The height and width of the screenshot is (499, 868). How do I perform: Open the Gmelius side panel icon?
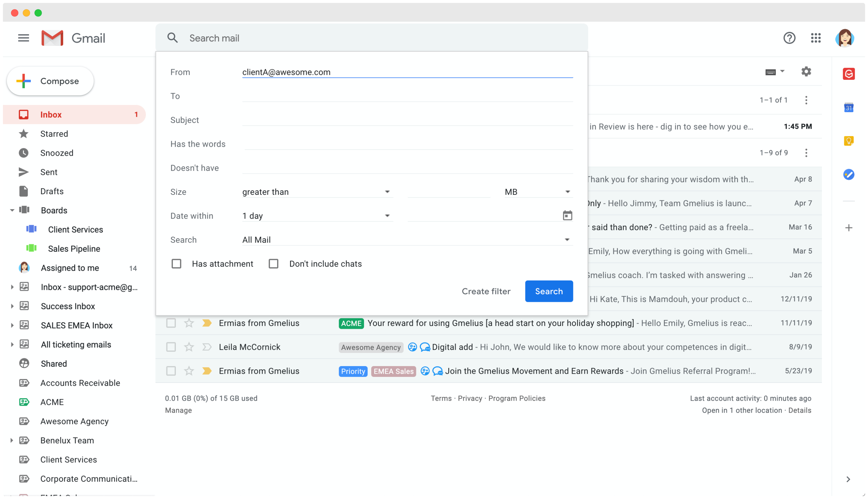click(x=848, y=74)
